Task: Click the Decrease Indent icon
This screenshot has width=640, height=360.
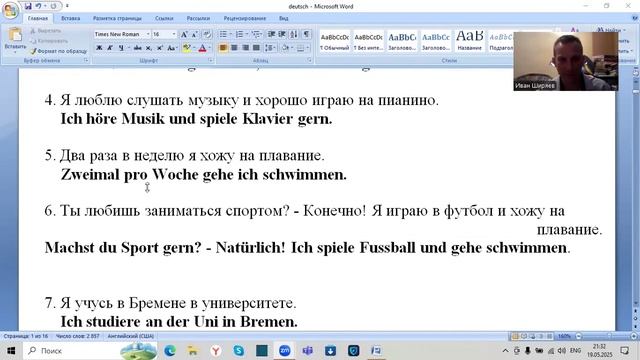Action: pyautogui.click(x=271, y=34)
